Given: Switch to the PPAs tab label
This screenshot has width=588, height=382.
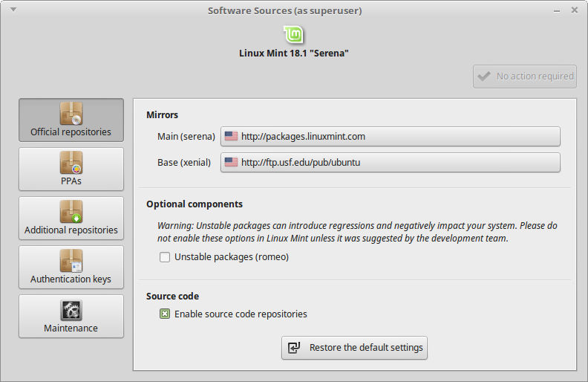Looking at the screenshot, I should (71, 181).
